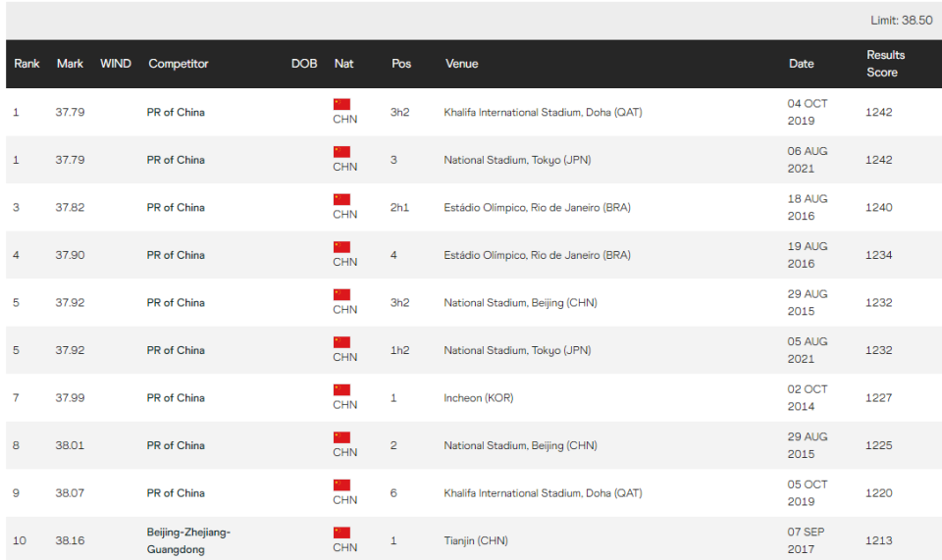Viewport: 942px width, 560px height.
Task: Click the 37.82 mark
Action: point(70,207)
